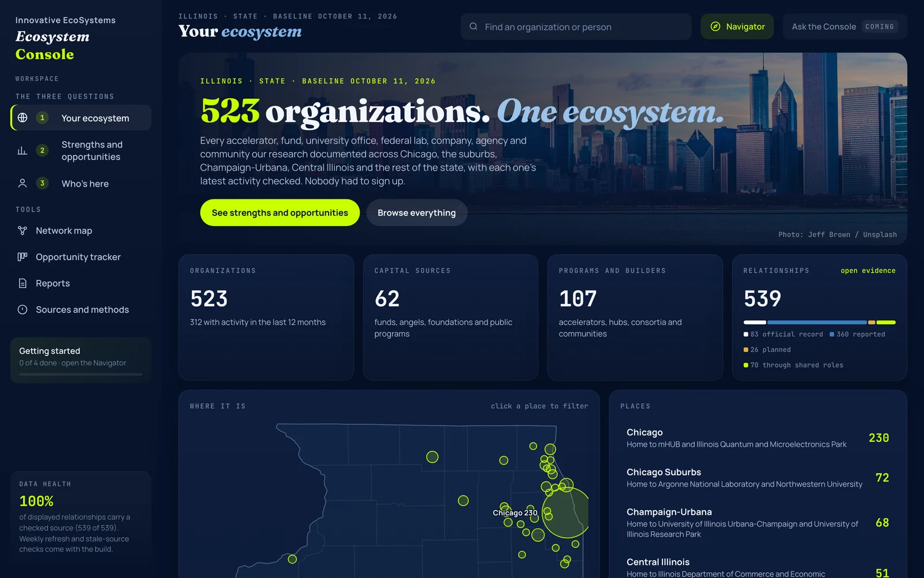Click the 360 reported legend entry
Image resolution: width=924 pixels, height=578 pixels.
click(x=858, y=335)
